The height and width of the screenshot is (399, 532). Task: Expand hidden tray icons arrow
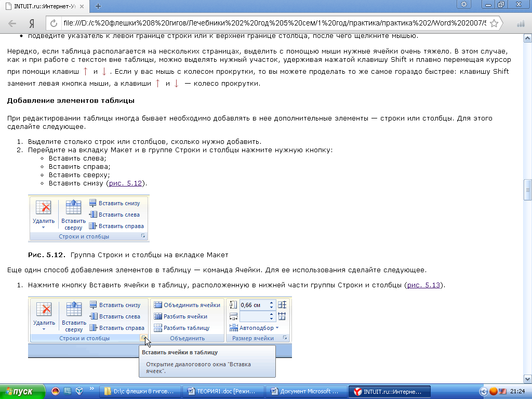(x=483, y=392)
